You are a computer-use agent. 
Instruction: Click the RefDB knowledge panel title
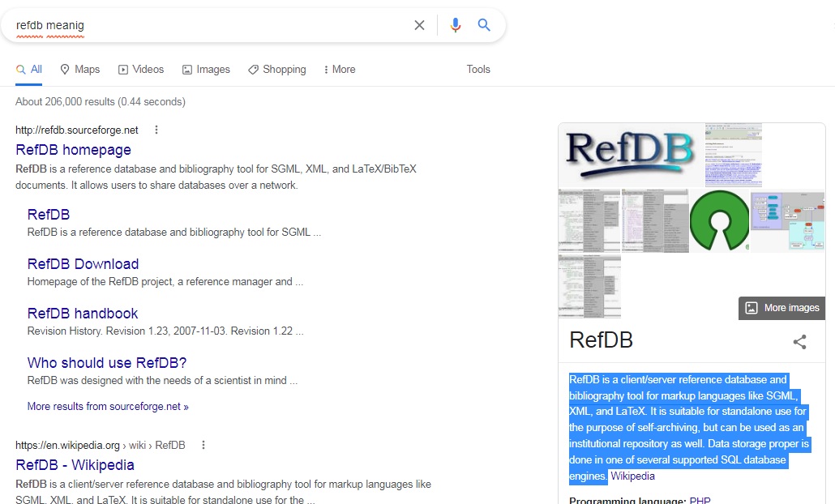(x=602, y=340)
